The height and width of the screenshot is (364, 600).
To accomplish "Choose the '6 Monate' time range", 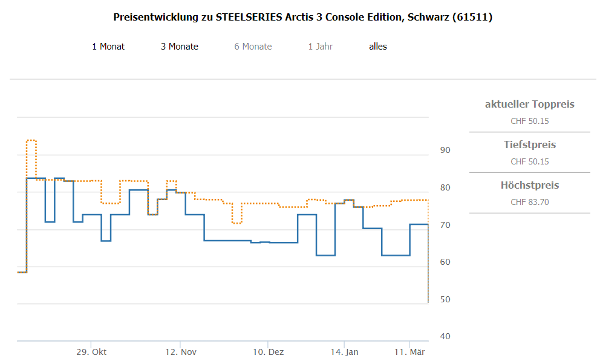I will (x=253, y=47).
